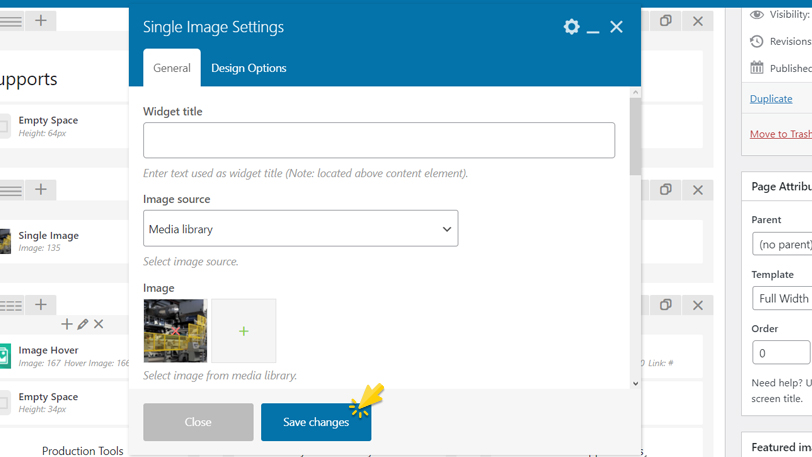Click the Image Hover element green icon
The width and height of the screenshot is (812, 457).
(5, 356)
